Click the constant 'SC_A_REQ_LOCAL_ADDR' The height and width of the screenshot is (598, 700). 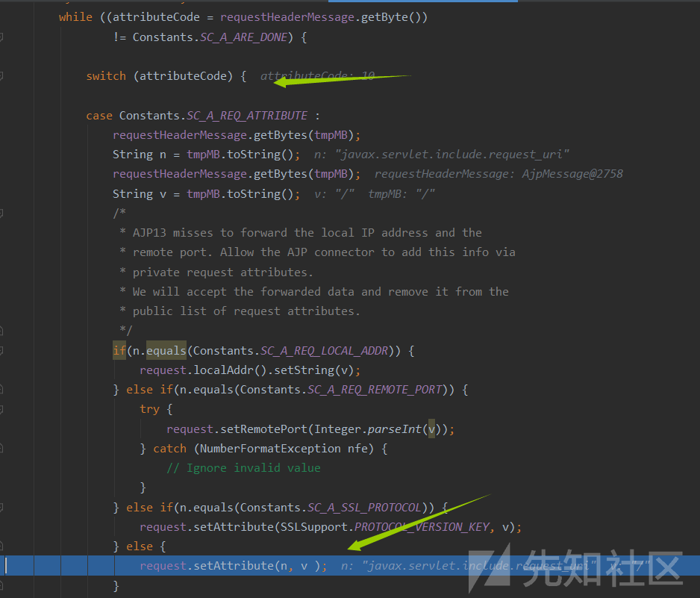324,351
